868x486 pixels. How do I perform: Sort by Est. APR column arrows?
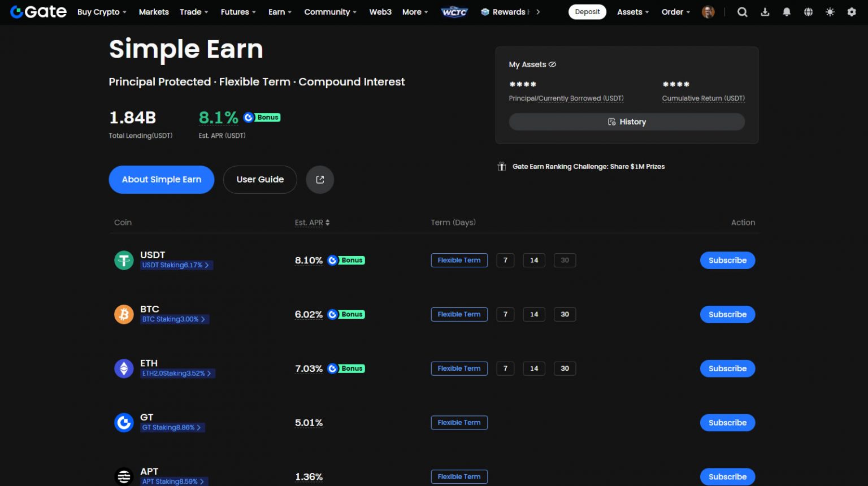(328, 223)
